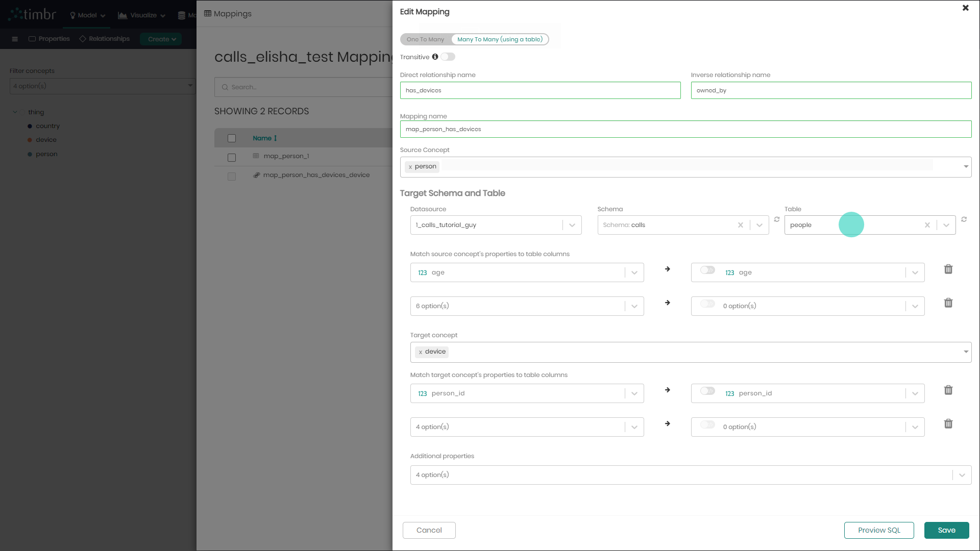This screenshot has width=980, height=551.
Task: Toggle the hamburger sidebar menu
Action: [x=15, y=39]
